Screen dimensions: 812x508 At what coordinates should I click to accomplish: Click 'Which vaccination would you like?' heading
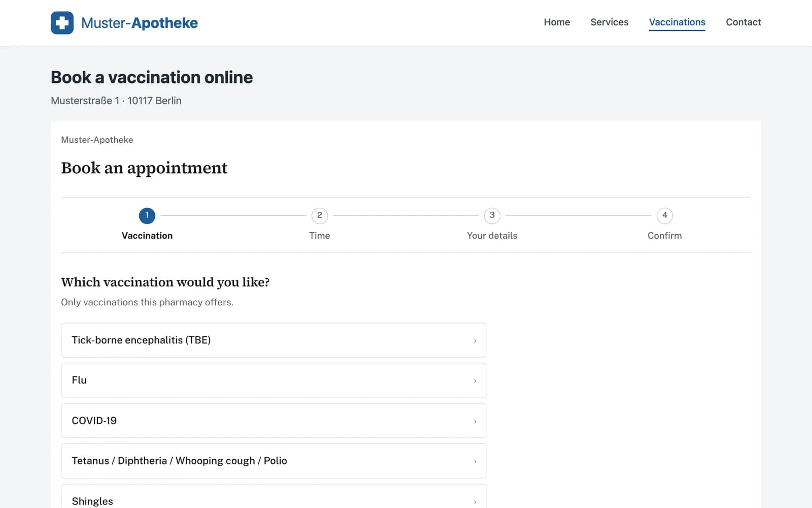point(165,282)
